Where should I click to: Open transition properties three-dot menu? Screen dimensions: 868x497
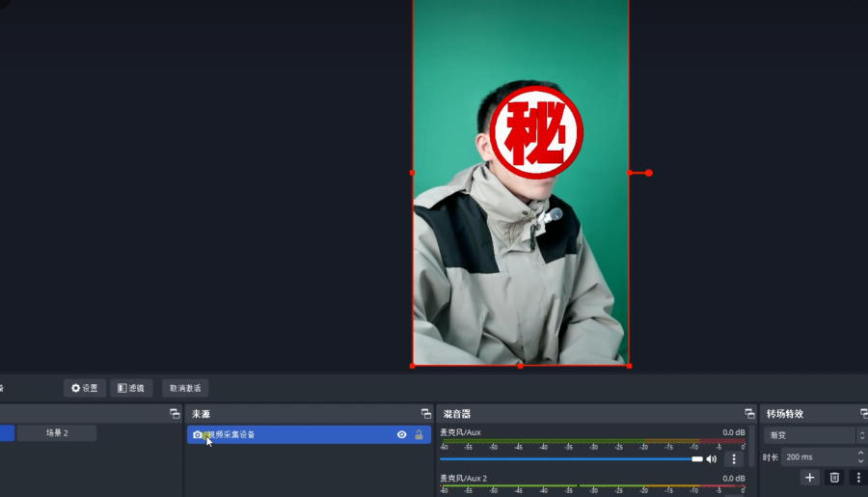[x=858, y=477]
